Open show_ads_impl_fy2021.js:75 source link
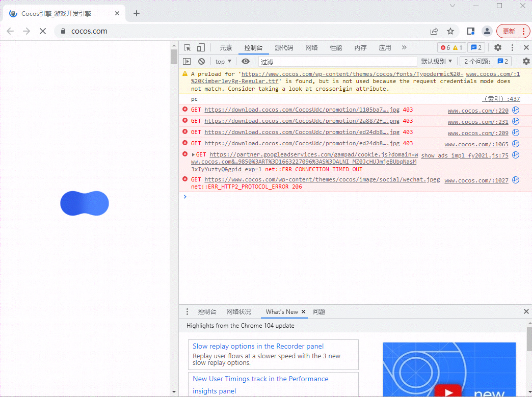This screenshot has height=397, width=532. [465, 155]
